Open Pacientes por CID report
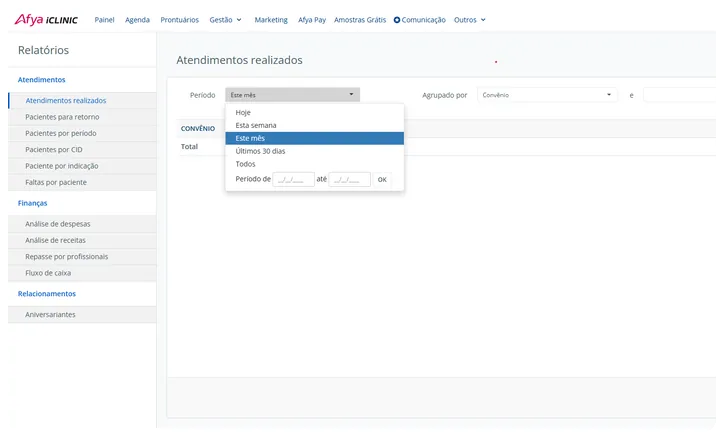724x440 pixels. tap(82, 150)
